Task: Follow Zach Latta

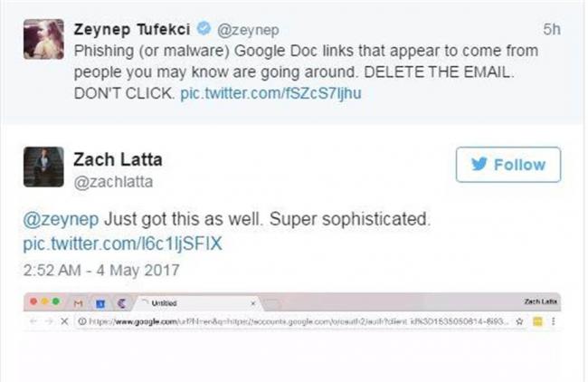Action: click(x=507, y=165)
